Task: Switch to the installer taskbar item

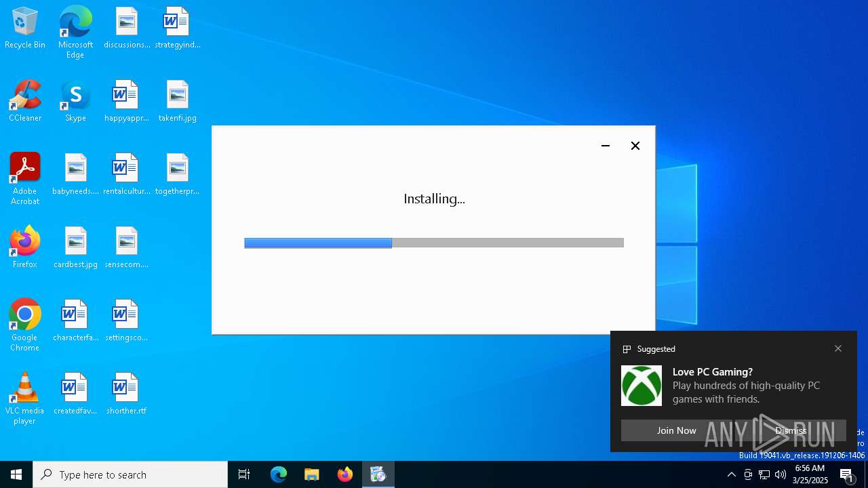Action: (x=378, y=474)
